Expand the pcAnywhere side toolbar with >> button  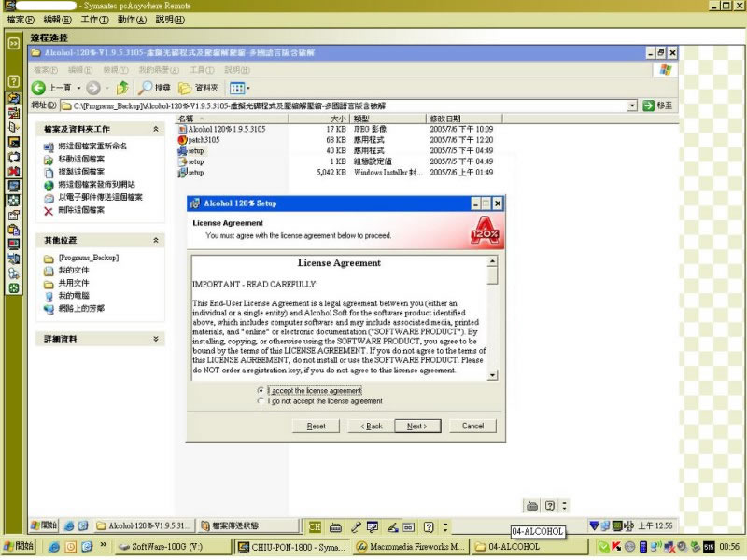point(14,43)
